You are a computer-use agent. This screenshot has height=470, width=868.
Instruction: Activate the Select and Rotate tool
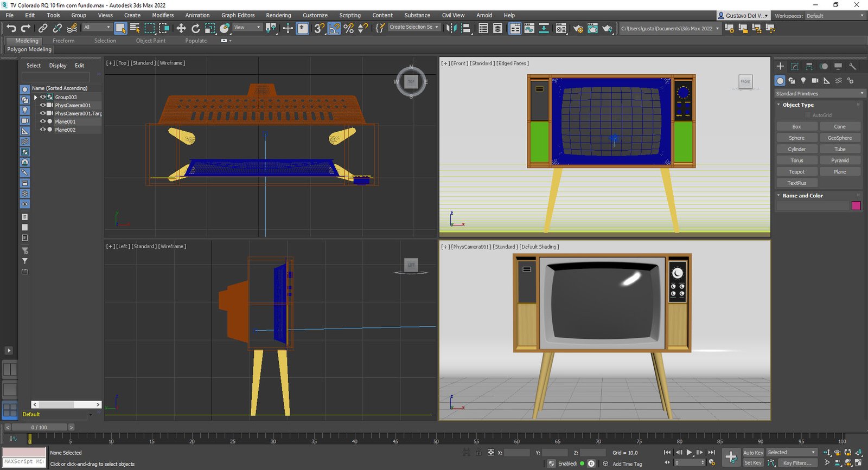click(196, 28)
